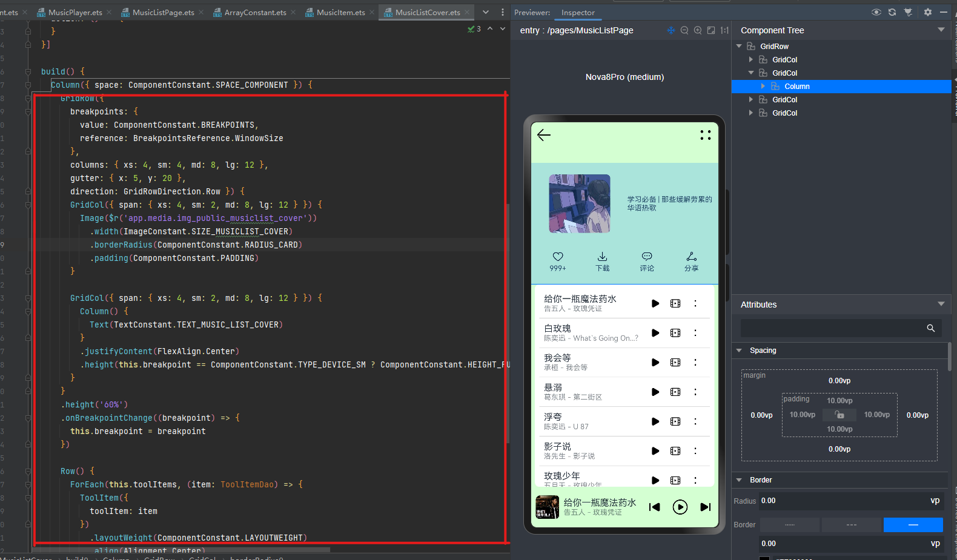Click next track button in player bar
Screen dimensions: 957x560
click(706, 507)
